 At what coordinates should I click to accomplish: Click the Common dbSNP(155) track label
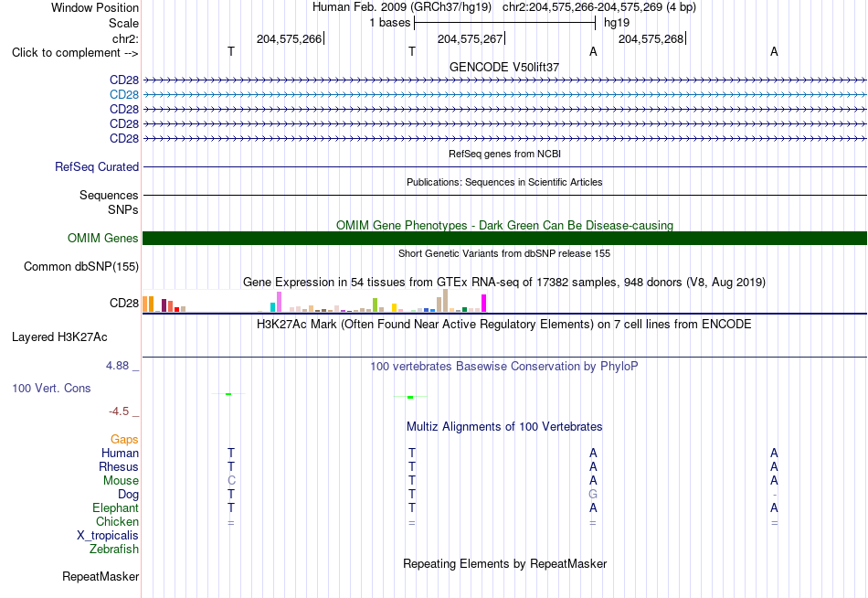[81, 267]
